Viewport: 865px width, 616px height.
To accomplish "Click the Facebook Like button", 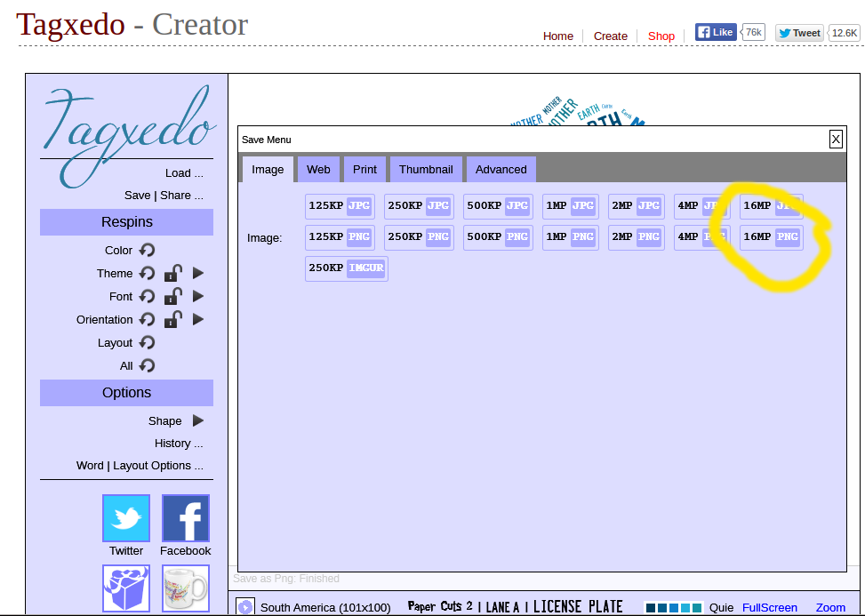I will (x=716, y=33).
